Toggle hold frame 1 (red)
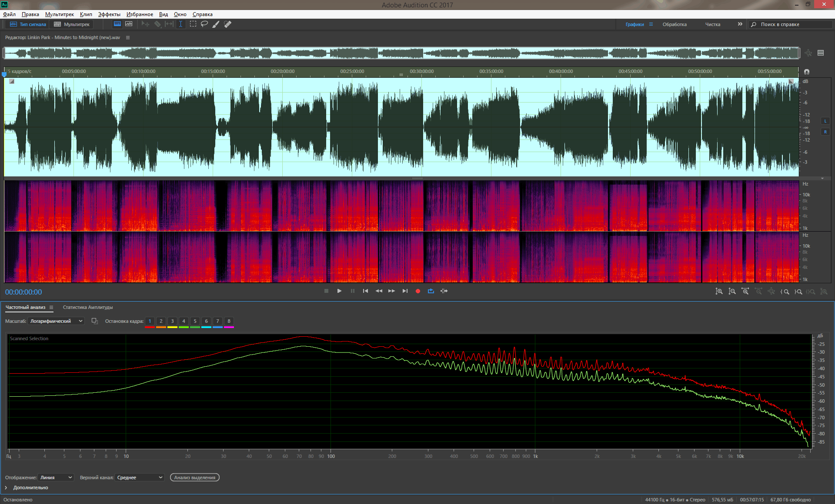This screenshot has width=835, height=504. point(150,322)
